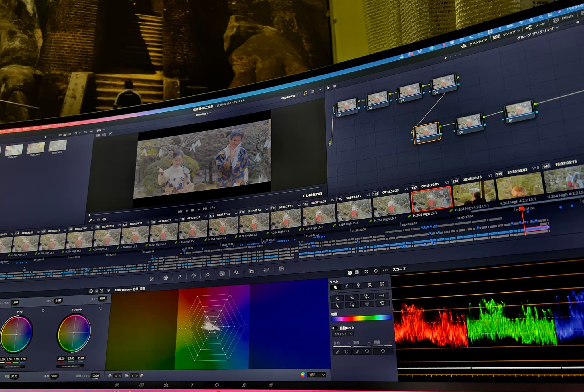This screenshot has width=584, height=392.
Task: Open the Key palette icon
Action: pos(251,271)
